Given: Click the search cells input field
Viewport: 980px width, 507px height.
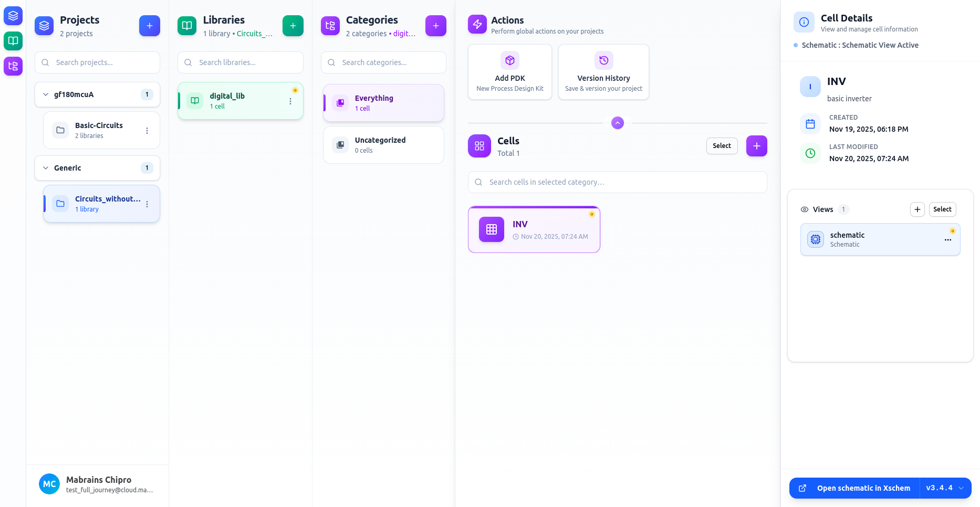Looking at the screenshot, I should 617,182.
